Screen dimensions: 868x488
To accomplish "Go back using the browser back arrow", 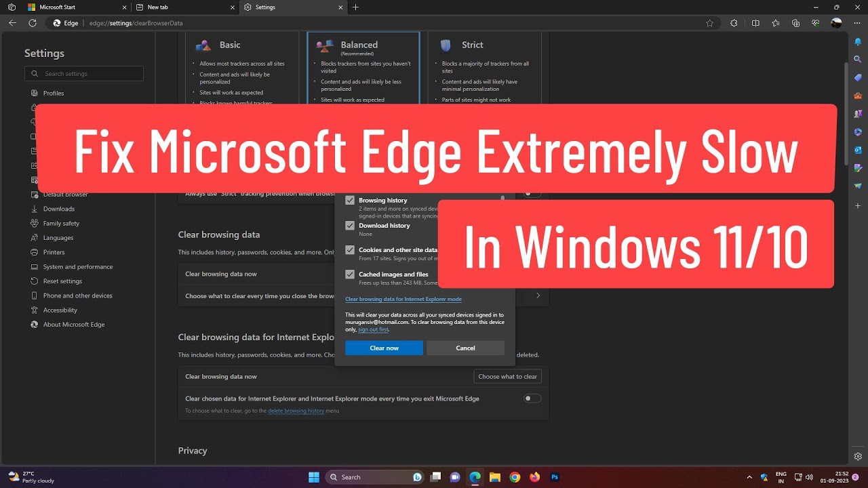I will (12, 23).
